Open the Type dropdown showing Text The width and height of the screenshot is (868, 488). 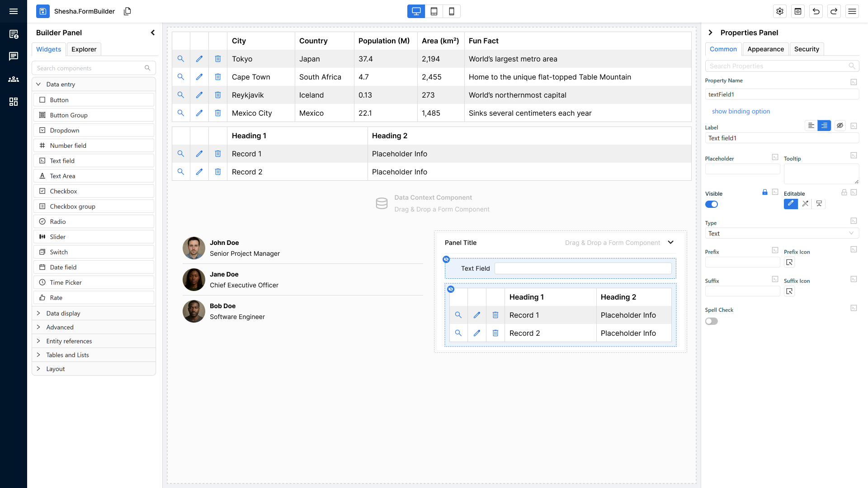(x=782, y=233)
